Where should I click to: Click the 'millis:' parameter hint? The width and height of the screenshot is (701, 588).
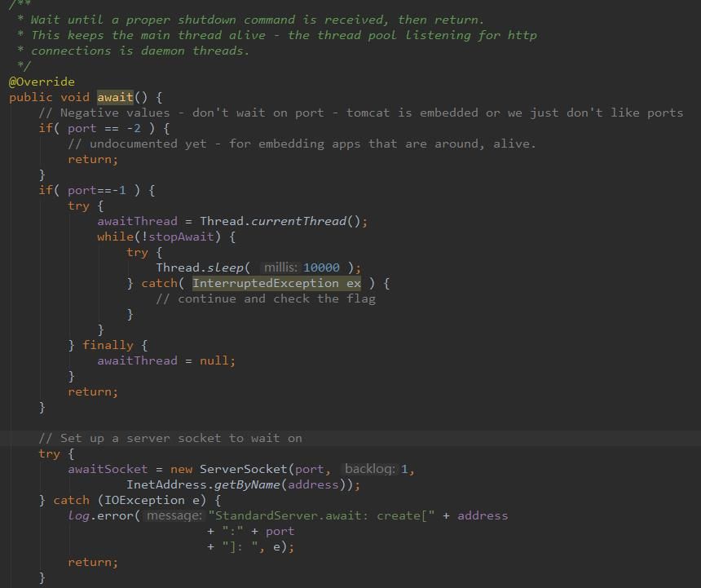(x=280, y=267)
